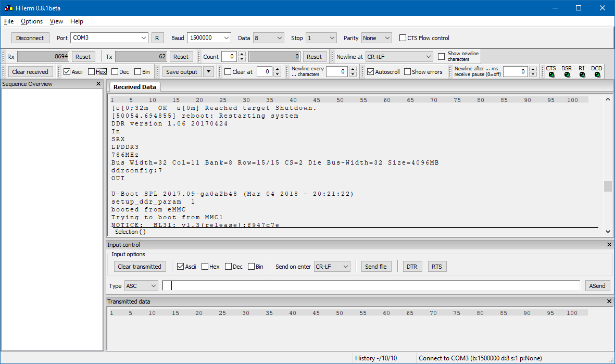
Task: Click the Disconnect button
Action: tap(30, 38)
